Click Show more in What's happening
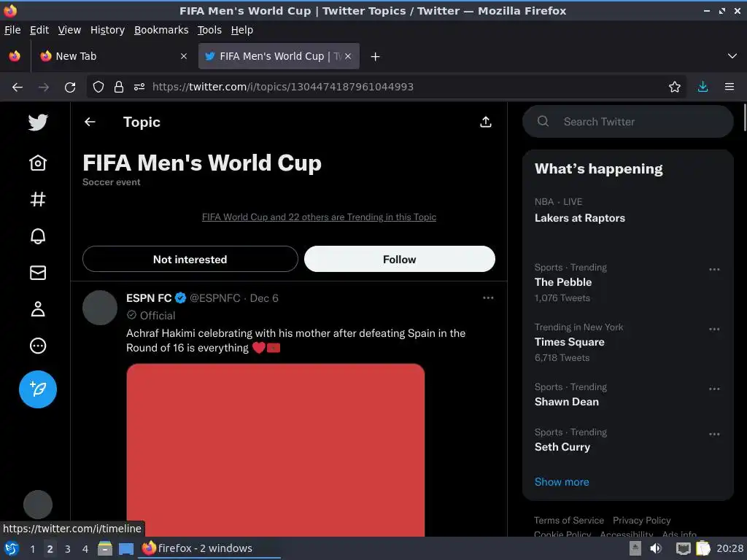 coord(562,482)
